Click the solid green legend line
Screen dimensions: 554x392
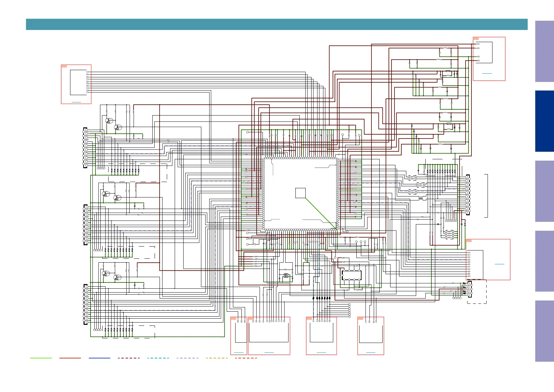pos(41,358)
